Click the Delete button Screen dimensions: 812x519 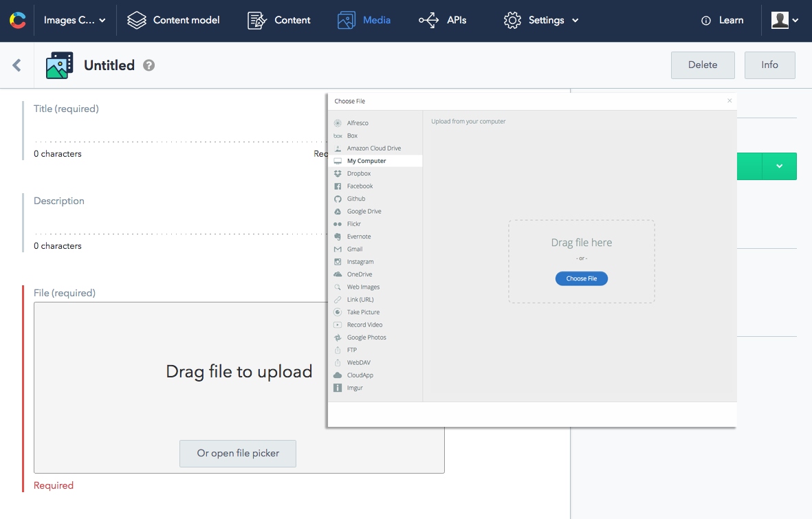tap(703, 65)
